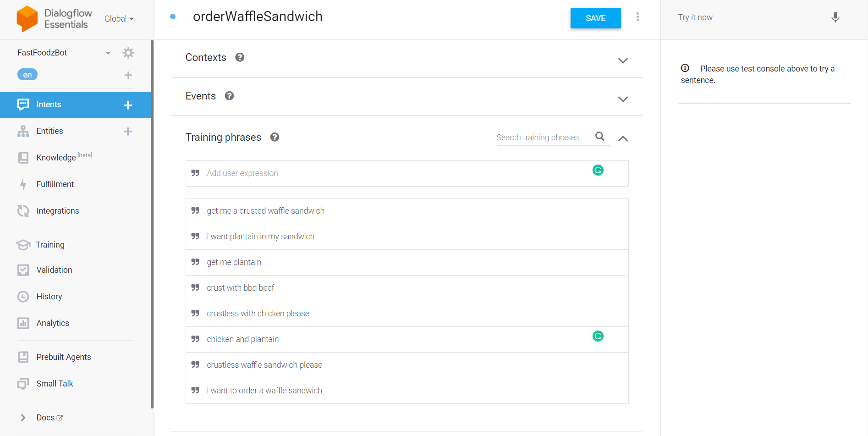Click the plus icon to create intent
The width and height of the screenshot is (868, 436).
(128, 105)
